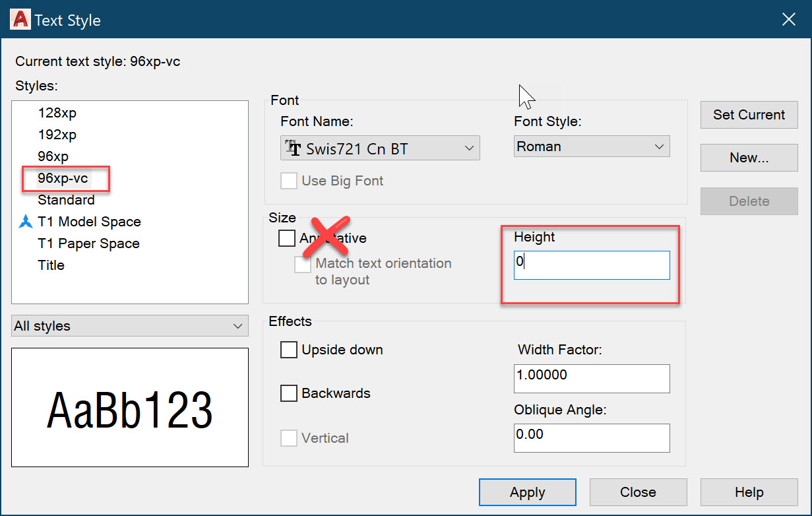Image resolution: width=812 pixels, height=516 pixels.
Task: Toggle the Use Big Font checkbox
Action: coord(288,181)
